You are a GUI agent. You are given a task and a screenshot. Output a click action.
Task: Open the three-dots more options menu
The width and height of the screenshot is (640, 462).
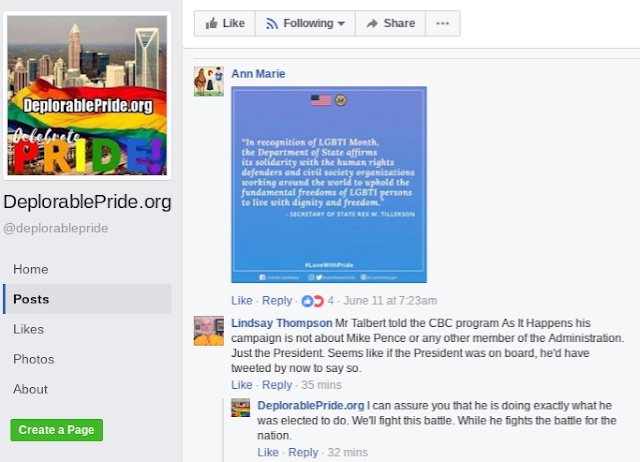(x=443, y=23)
